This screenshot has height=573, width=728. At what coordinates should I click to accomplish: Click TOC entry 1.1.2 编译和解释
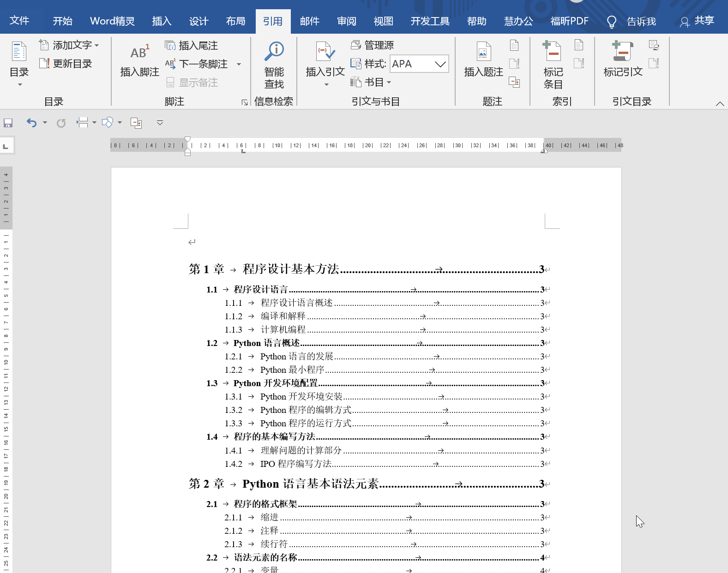click(385, 316)
